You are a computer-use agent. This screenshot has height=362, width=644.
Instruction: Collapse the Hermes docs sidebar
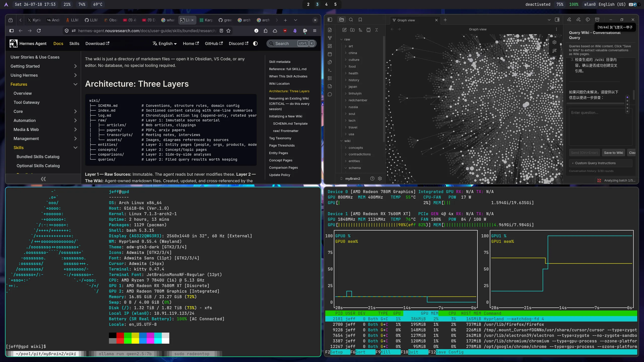(x=43, y=179)
